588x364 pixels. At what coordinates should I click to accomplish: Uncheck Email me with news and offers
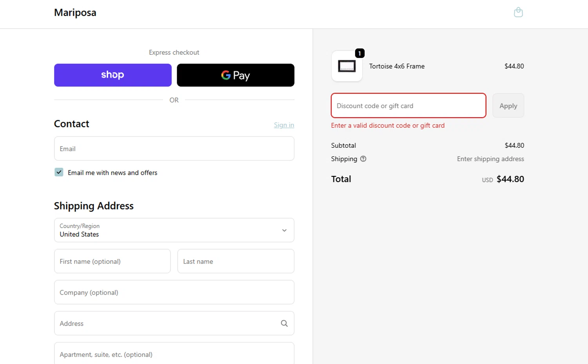click(x=59, y=172)
